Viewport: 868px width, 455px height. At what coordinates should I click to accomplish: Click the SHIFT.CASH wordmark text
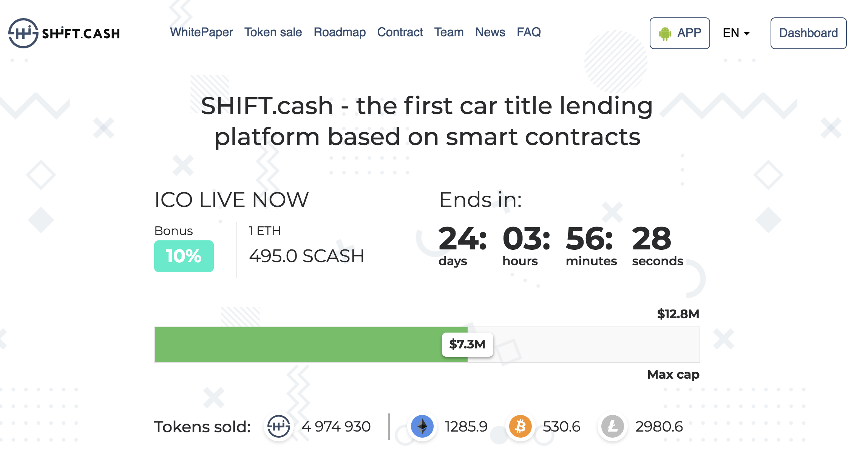coord(81,34)
